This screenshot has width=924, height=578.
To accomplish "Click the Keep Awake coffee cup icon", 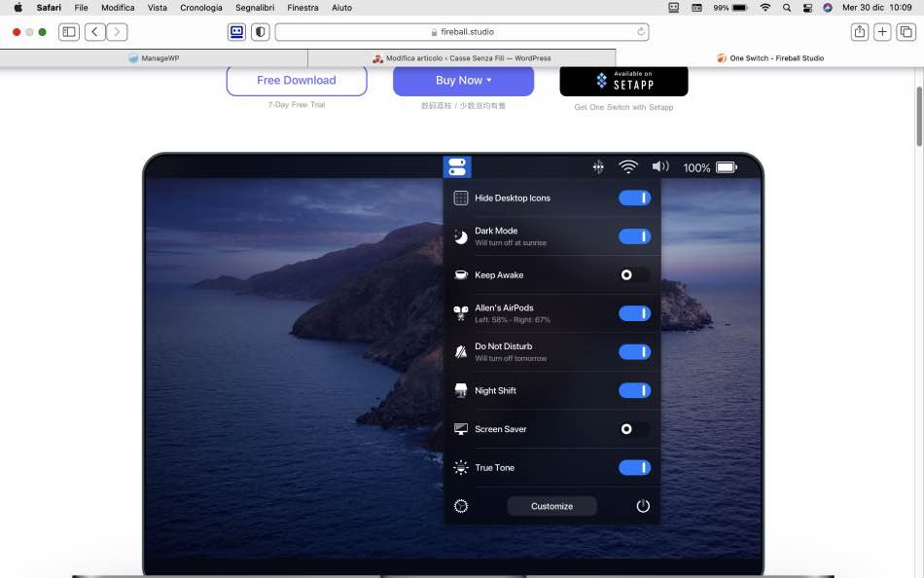I will [461, 274].
